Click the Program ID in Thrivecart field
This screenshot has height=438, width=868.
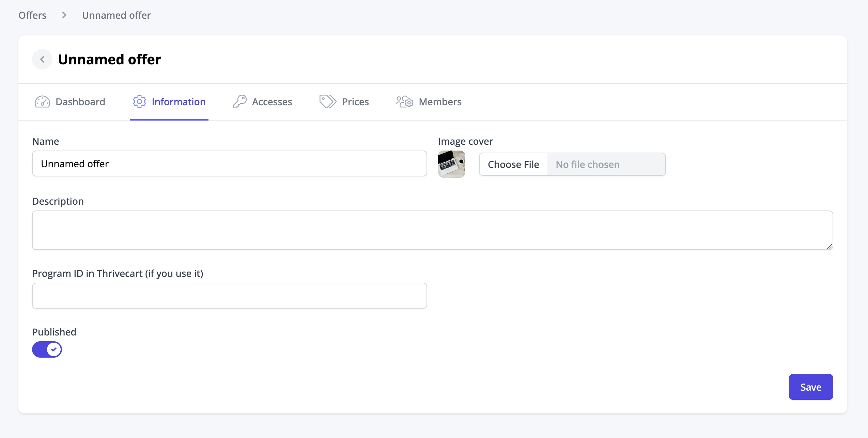230,296
